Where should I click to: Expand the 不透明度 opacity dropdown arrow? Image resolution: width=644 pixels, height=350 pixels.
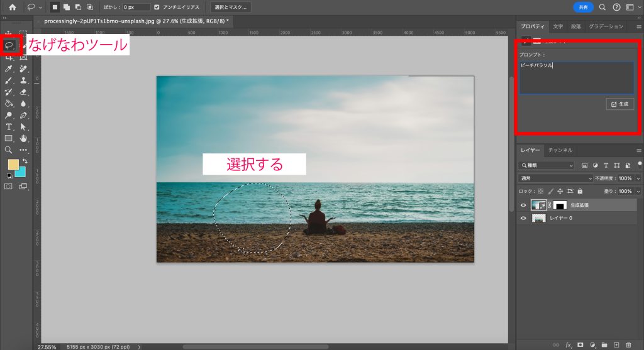click(x=638, y=178)
